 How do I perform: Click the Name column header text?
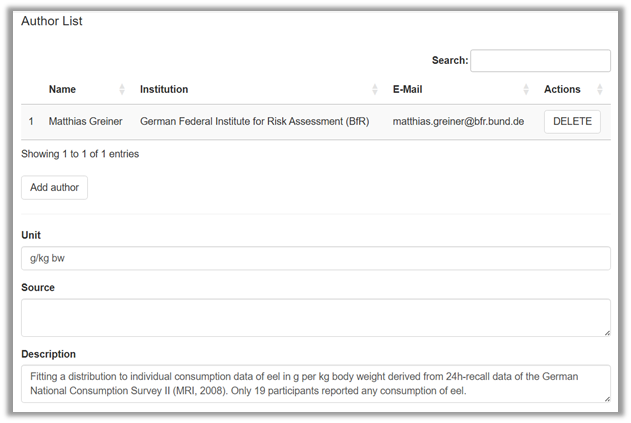62,90
